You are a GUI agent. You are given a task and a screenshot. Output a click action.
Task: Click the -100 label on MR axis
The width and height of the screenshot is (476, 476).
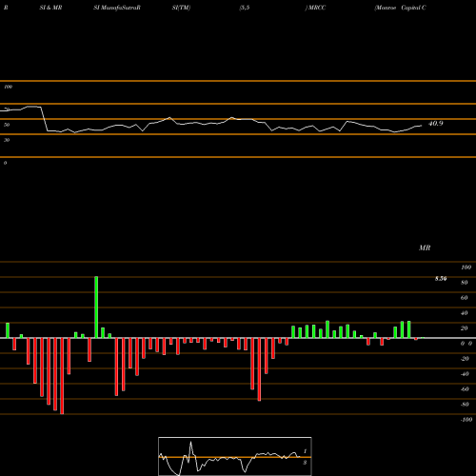click(x=466, y=420)
